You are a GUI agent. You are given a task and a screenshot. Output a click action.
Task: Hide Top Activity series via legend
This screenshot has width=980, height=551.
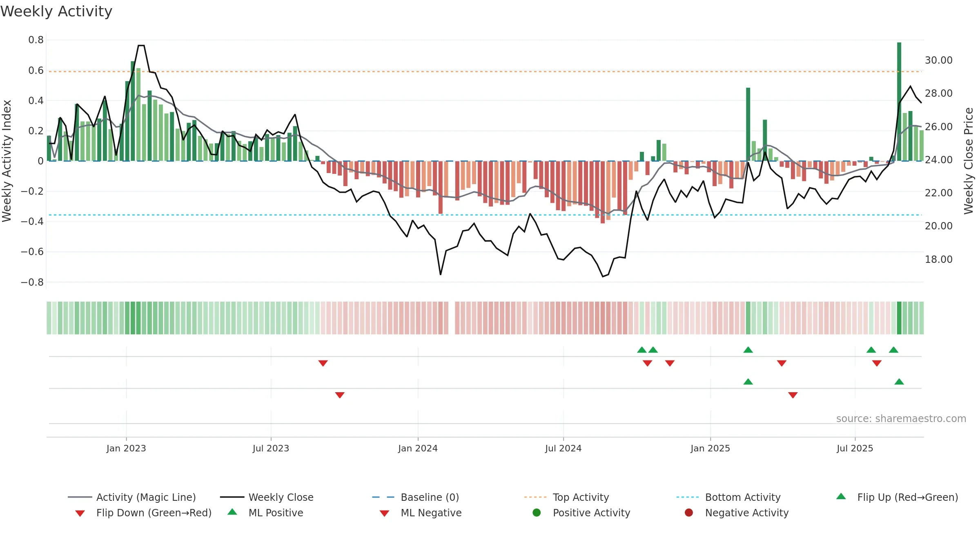pyautogui.click(x=566, y=497)
